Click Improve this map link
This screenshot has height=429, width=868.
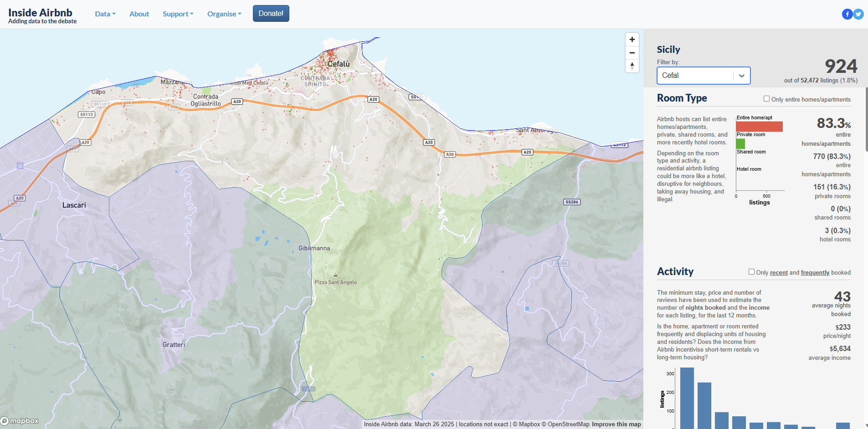tap(616, 424)
